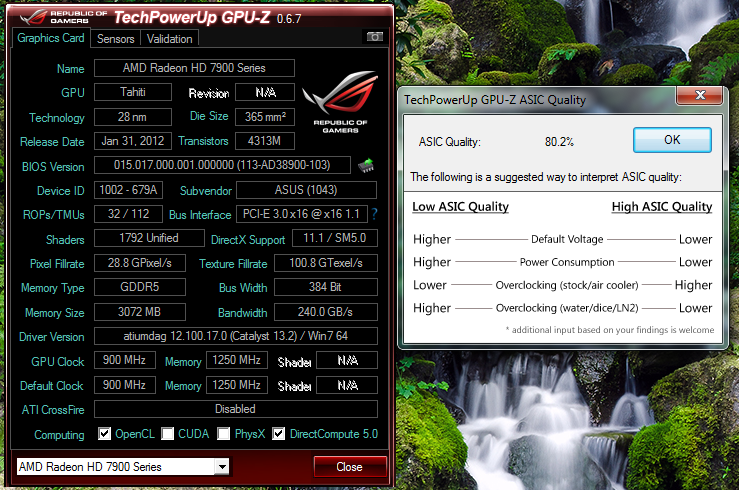Open the Sensors tab

[115, 39]
